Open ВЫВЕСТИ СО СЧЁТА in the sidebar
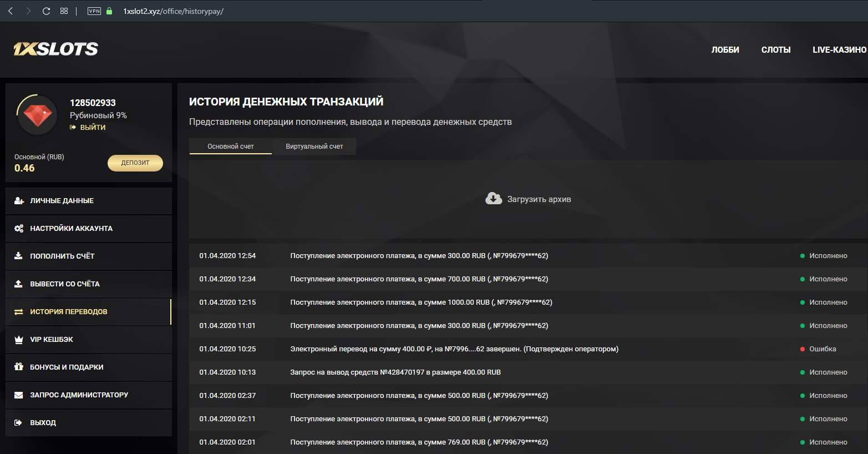 pos(89,284)
